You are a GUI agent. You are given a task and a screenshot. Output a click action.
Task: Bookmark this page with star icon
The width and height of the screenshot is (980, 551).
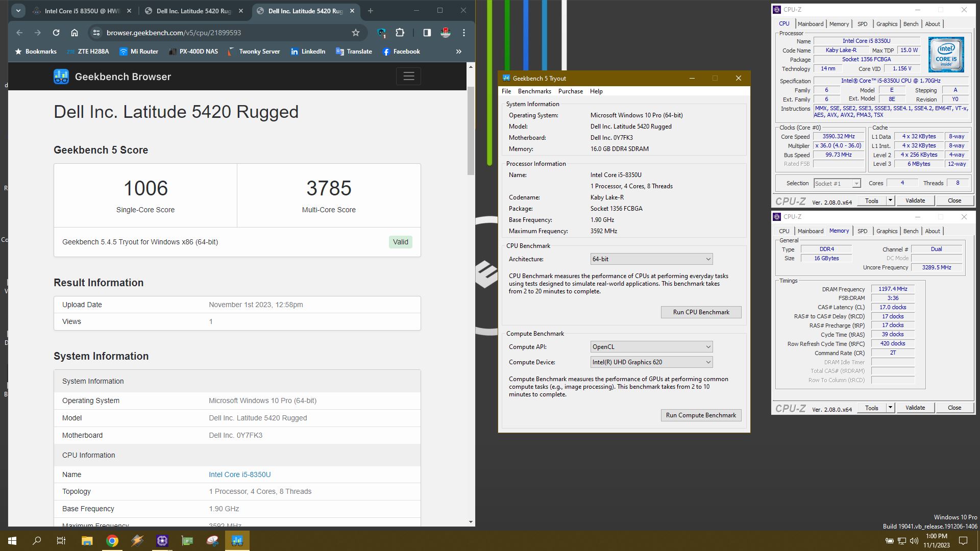pos(356,33)
